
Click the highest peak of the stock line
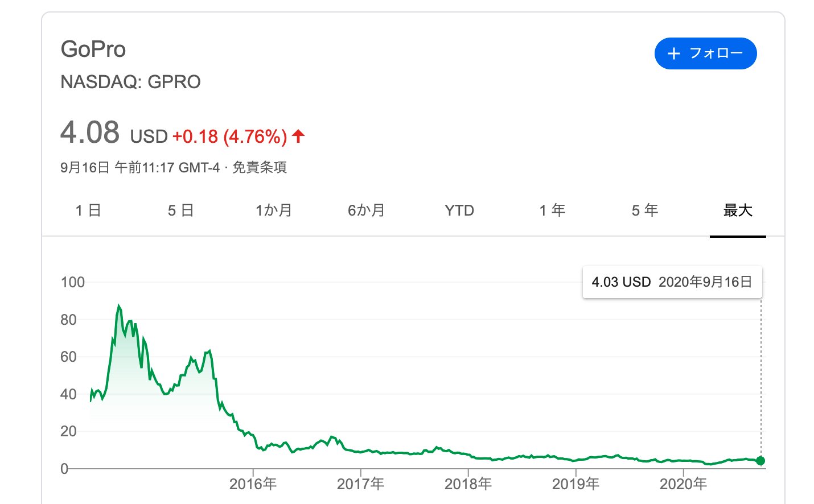118,306
